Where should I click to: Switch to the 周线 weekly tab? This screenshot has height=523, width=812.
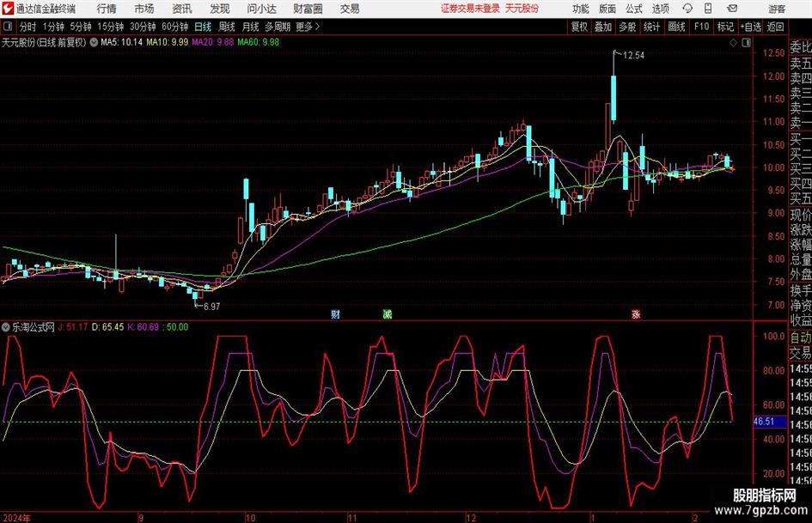[x=227, y=27]
